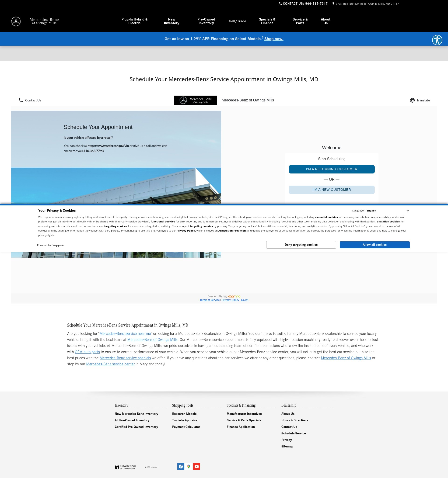Click Mercedes-Benz service specials link
The height and width of the screenshot is (478, 448).
click(x=125, y=358)
